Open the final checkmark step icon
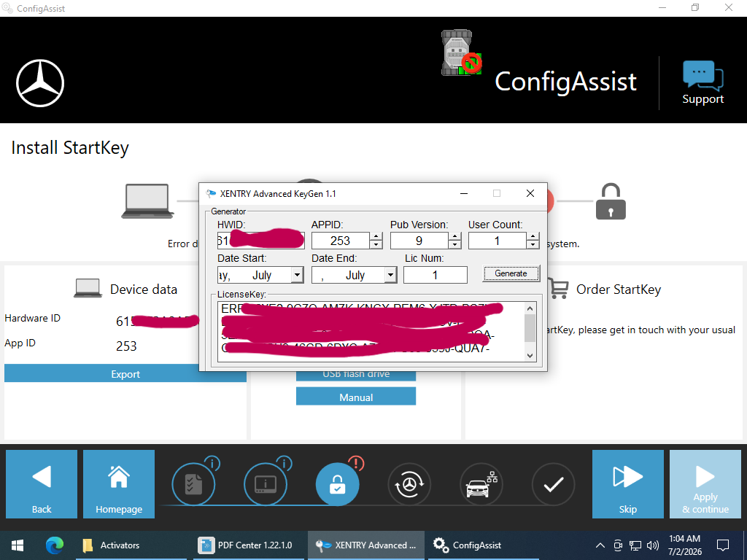The height and width of the screenshot is (560, 747). coord(553,485)
